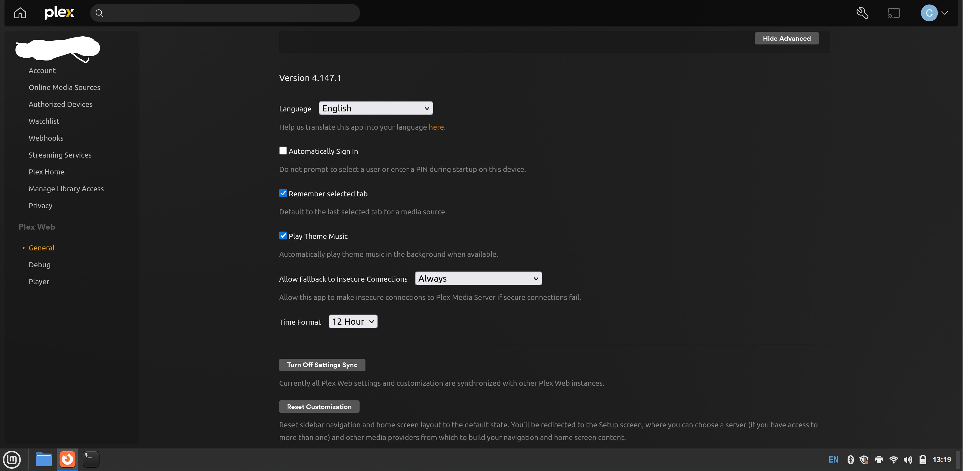
Task: Open Time Format dropdown
Action: (x=353, y=321)
